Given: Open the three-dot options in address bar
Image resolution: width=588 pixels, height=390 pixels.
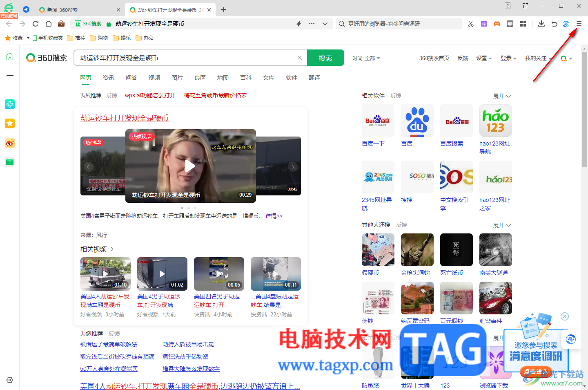Looking at the screenshot, I should pyautogui.click(x=312, y=24).
